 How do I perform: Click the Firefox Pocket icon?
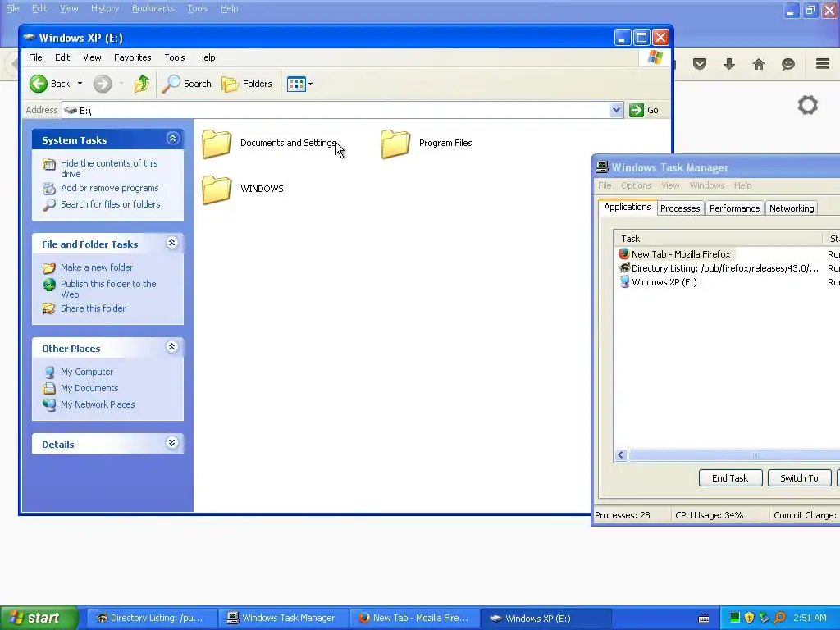(x=700, y=64)
